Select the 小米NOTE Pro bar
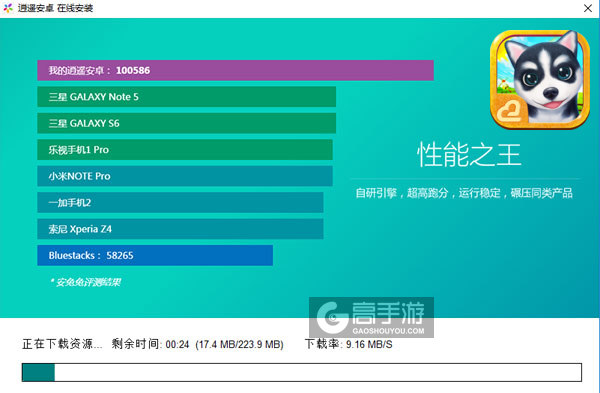The image size is (600, 393). [x=185, y=176]
